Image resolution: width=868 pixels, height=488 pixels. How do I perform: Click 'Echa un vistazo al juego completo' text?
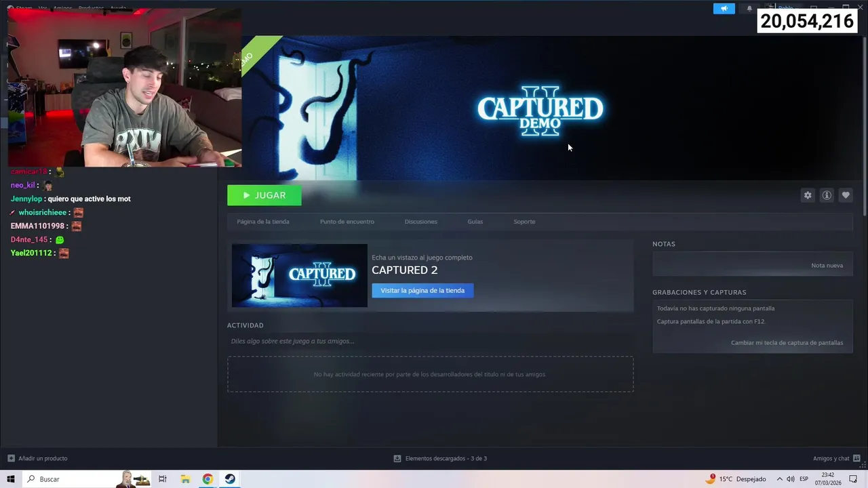pos(422,258)
